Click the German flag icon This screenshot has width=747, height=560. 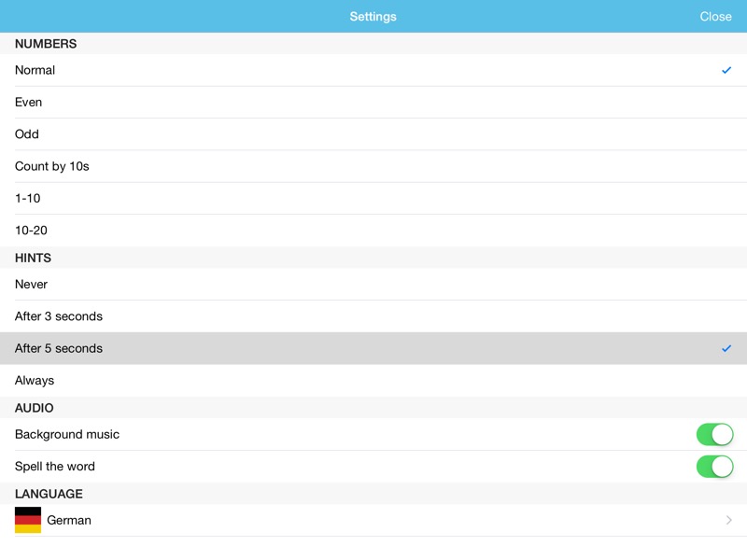pos(28,520)
